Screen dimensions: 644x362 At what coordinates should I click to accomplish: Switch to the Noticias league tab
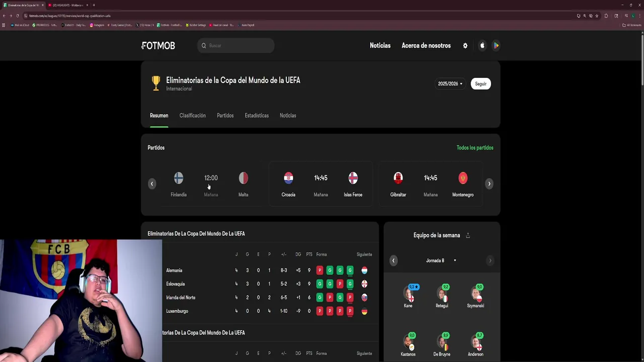(x=288, y=116)
